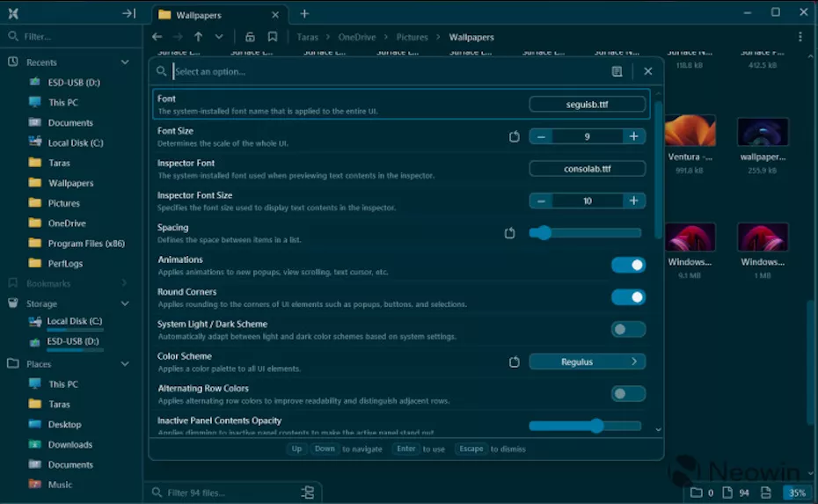Image resolution: width=818 pixels, height=504 pixels.
Task: Increase Inspector Font Size with plus
Action: [x=633, y=201]
